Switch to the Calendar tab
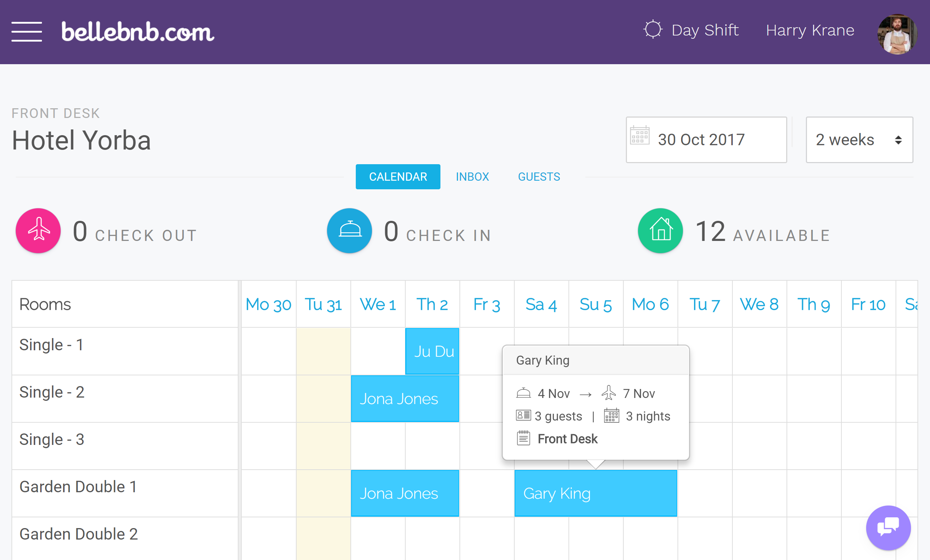This screenshot has width=930, height=560. click(x=398, y=177)
